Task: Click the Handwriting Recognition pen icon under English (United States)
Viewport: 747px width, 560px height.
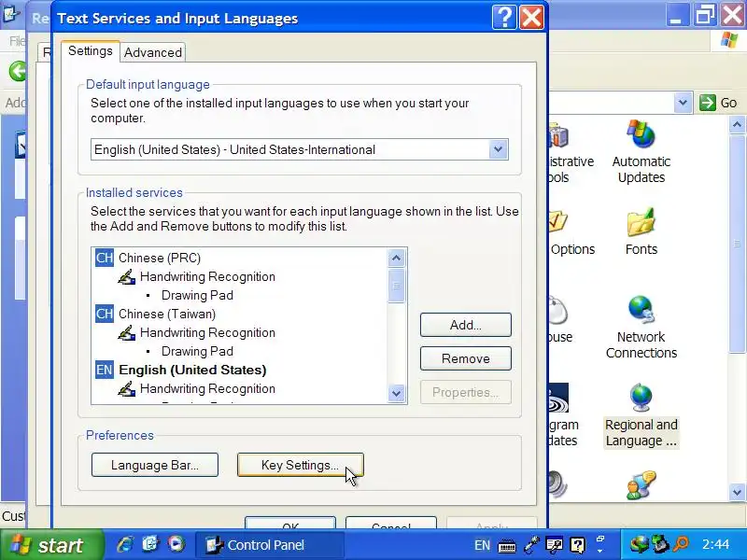Action: click(126, 388)
